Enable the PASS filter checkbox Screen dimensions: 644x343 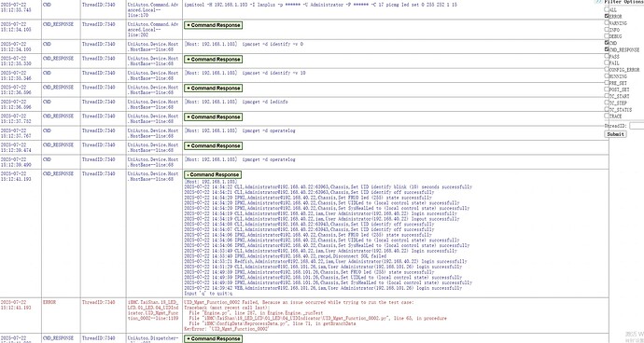pyautogui.click(x=607, y=56)
